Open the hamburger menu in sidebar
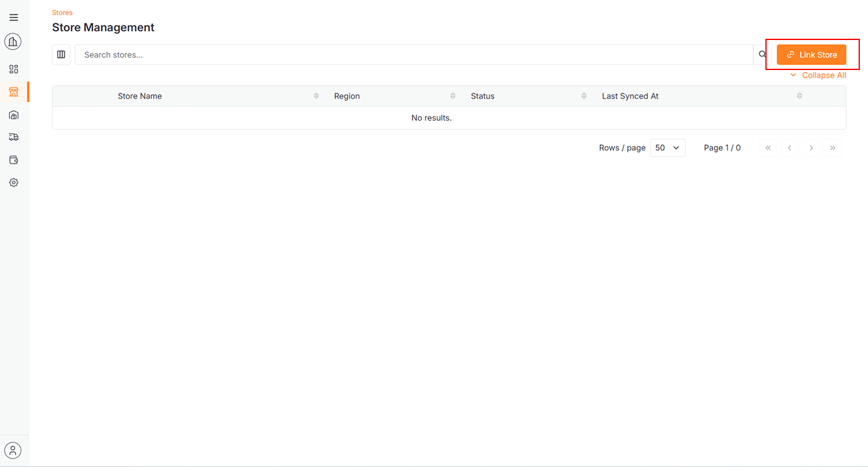868x467 pixels. click(x=14, y=18)
